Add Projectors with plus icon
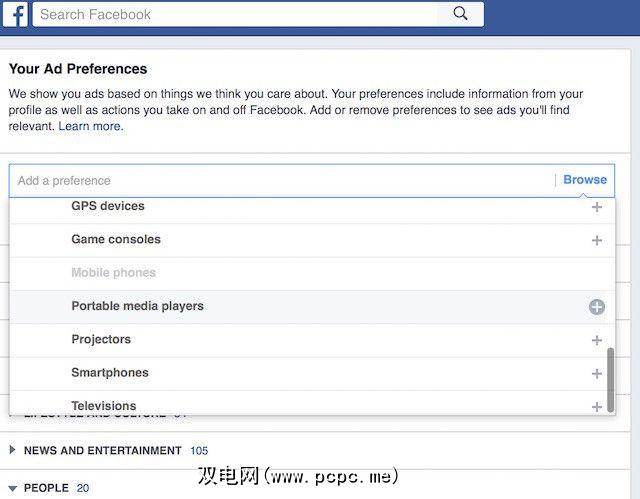 click(597, 340)
